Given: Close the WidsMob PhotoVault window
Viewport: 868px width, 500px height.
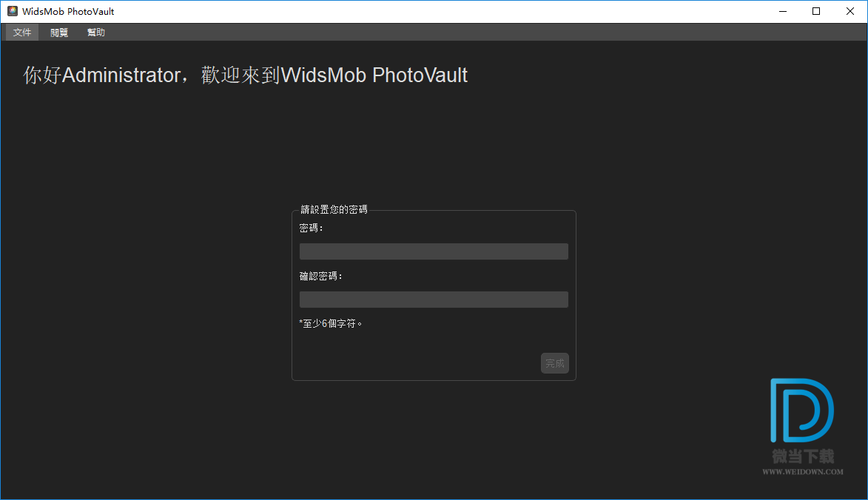Looking at the screenshot, I should click(x=850, y=11).
